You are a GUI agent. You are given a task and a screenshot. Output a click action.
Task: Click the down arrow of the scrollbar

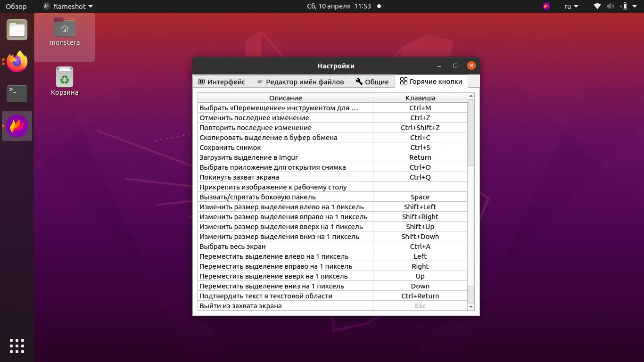(471, 306)
